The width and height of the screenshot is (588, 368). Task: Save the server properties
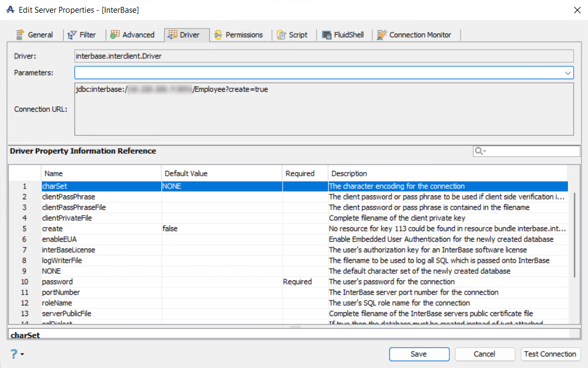tap(419, 354)
